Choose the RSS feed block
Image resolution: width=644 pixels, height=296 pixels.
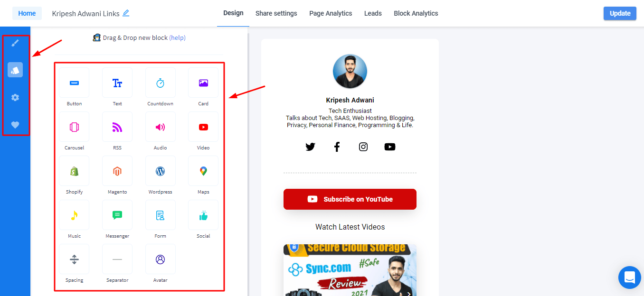[117, 127]
